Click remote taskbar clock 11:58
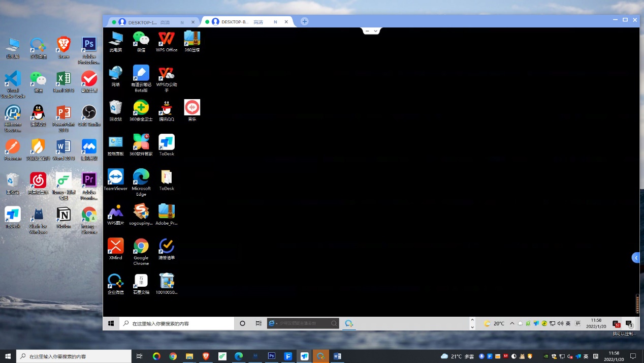 [596, 323]
